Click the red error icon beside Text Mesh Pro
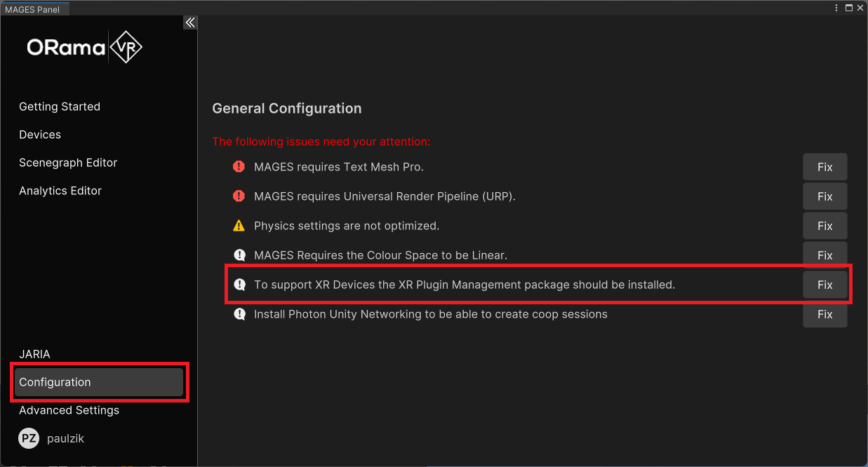The image size is (868, 467). (x=239, y=167)
